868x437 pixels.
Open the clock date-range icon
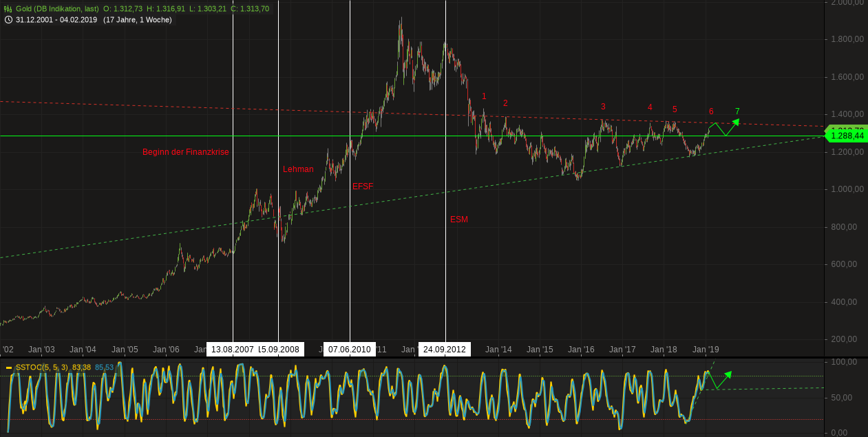click(x=8, y=20)
